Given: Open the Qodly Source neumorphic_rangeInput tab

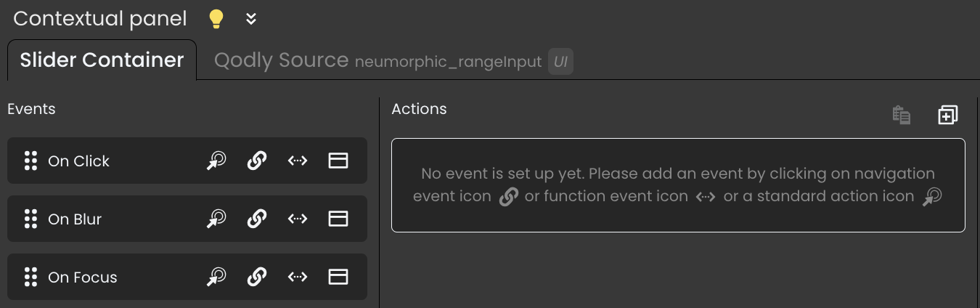Looking at the screenshot, I should tap(393, 60).
